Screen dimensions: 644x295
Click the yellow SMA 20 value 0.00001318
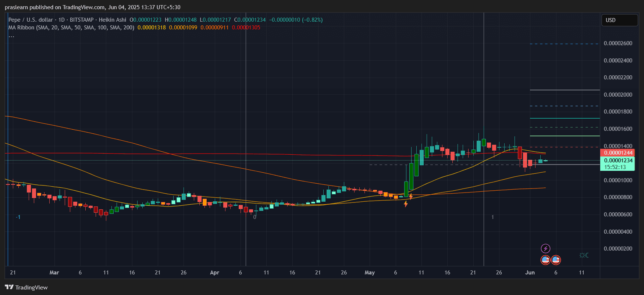[x=152, y=28]
